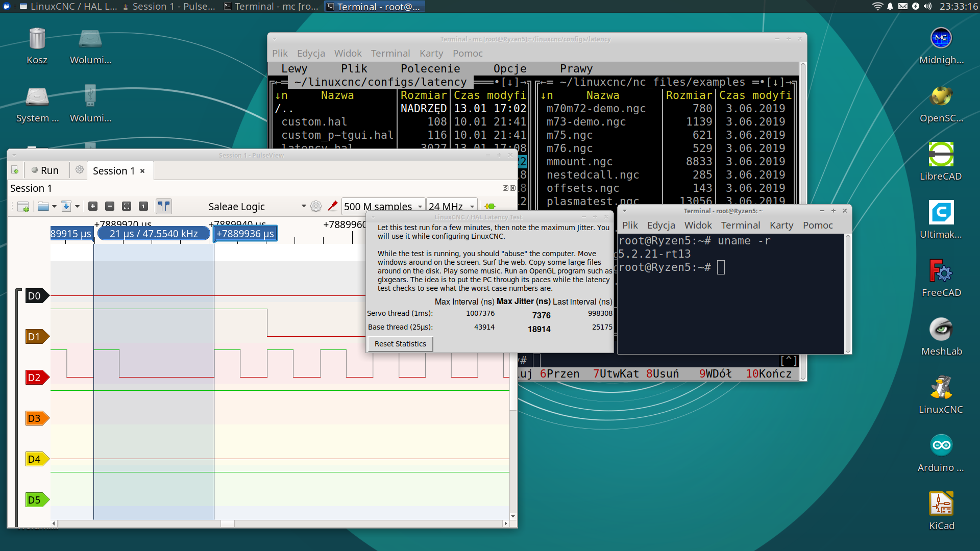
Task: Configure Saleae Logic device gear icon
Action: (316, 206)
